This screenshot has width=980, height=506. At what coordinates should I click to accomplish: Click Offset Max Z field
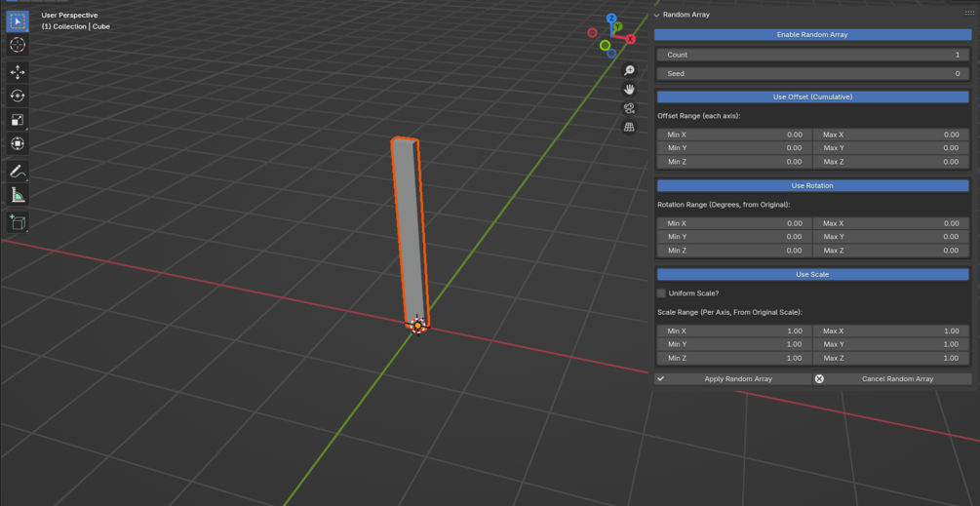point(890,162)
